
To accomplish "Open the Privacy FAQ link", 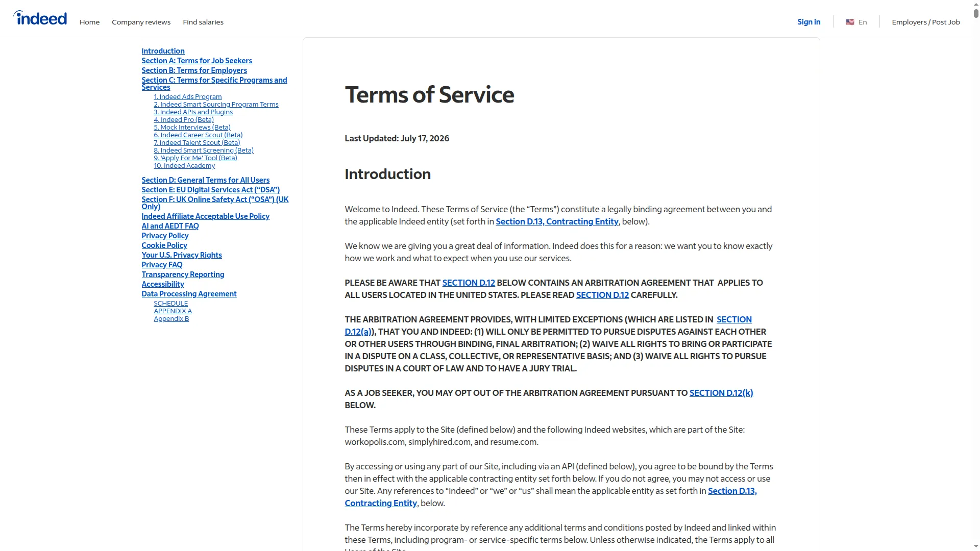I will point(162,265).
